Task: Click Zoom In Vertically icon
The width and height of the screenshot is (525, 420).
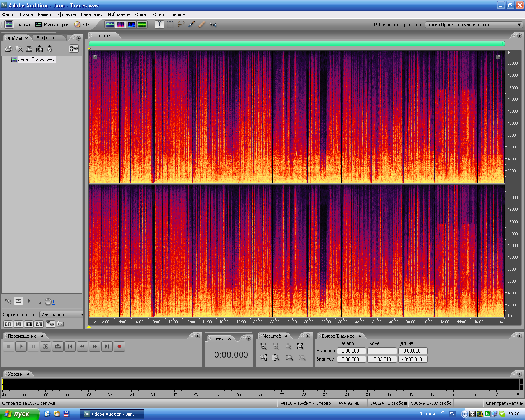Action: tap(290, 358)
